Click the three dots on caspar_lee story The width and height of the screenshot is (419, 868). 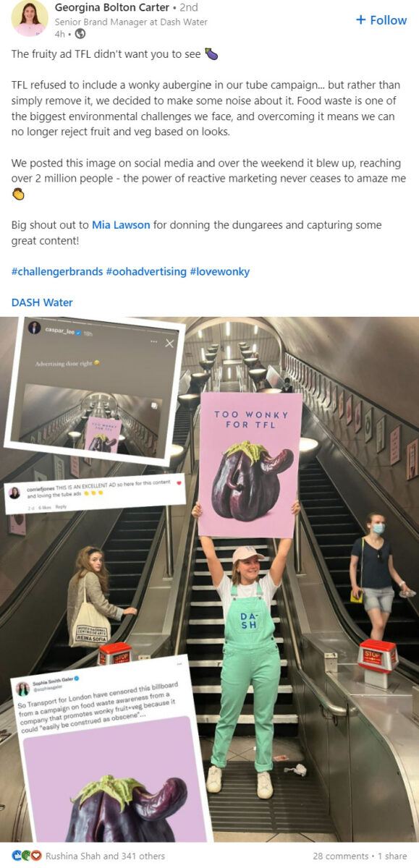click(153, 341)
